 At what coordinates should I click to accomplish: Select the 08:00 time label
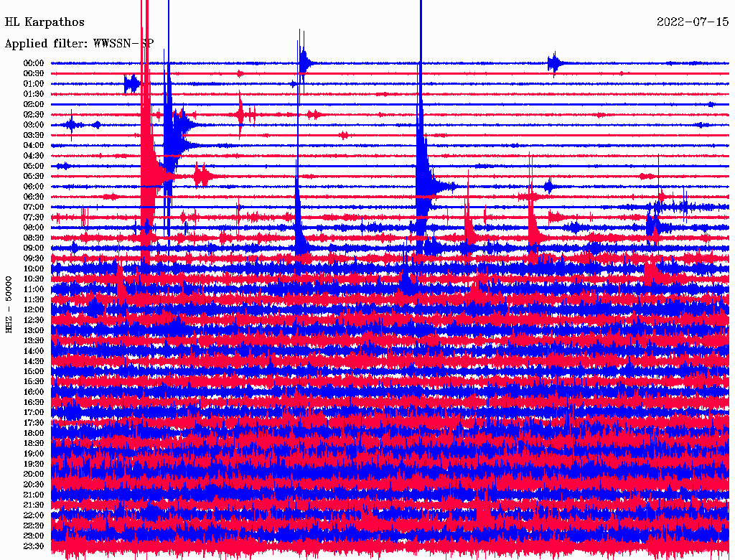[34, 228]
